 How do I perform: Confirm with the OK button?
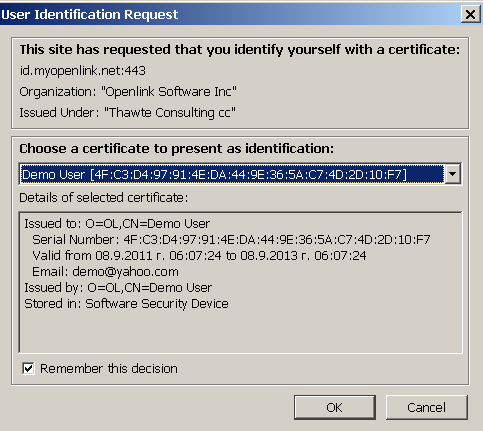click(335, 407)
